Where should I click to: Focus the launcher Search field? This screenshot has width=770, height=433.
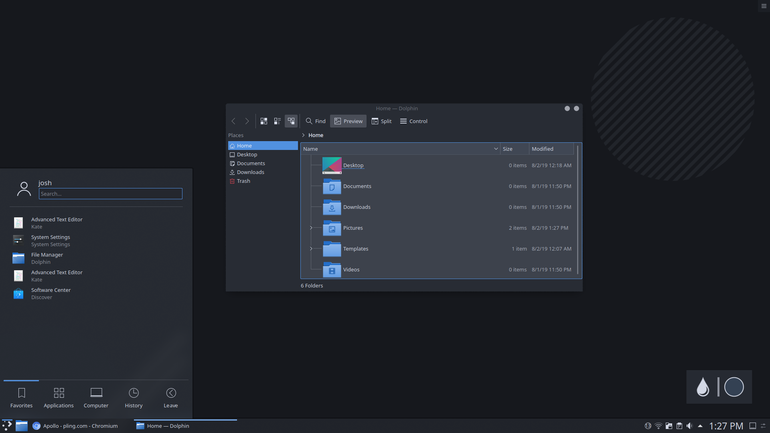pos(110,193)
